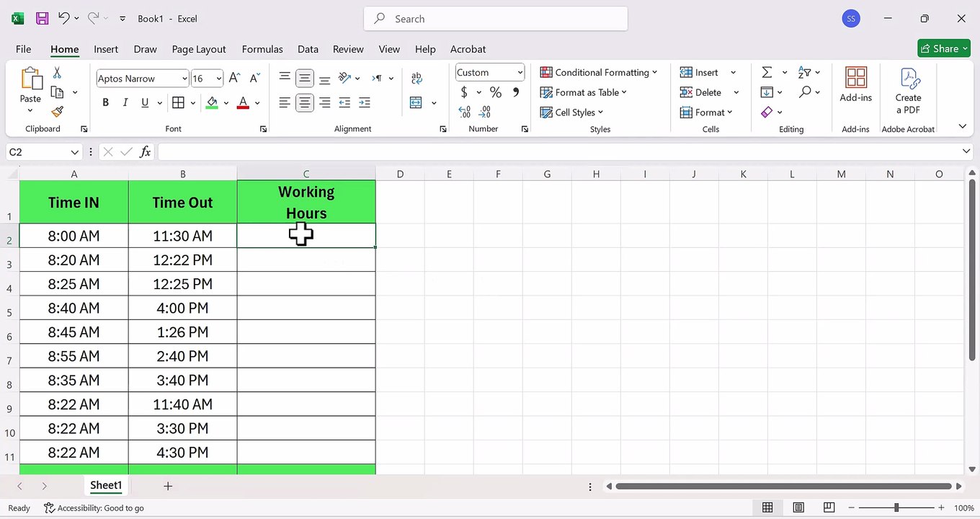
Task: Expand the formula bar chevron
Action: pos(966,151)
